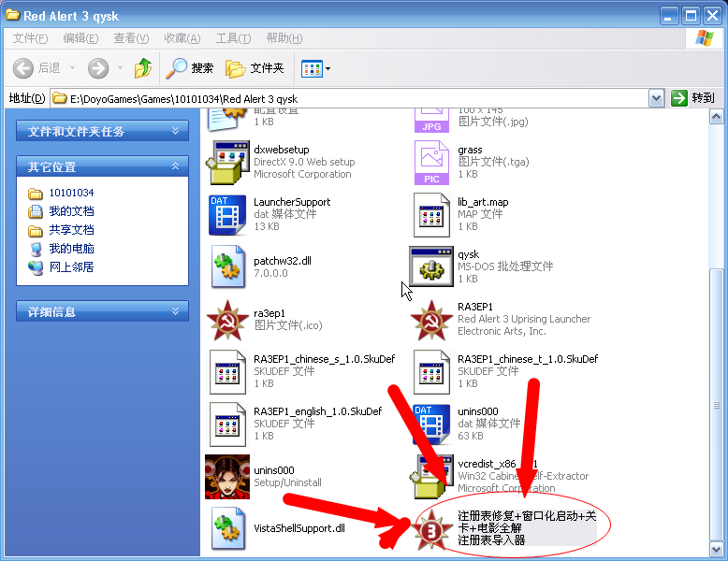Open the 工具(T) menu
Image resolution: width=728 pixels, height=561 pixels.
pos(233,38)
